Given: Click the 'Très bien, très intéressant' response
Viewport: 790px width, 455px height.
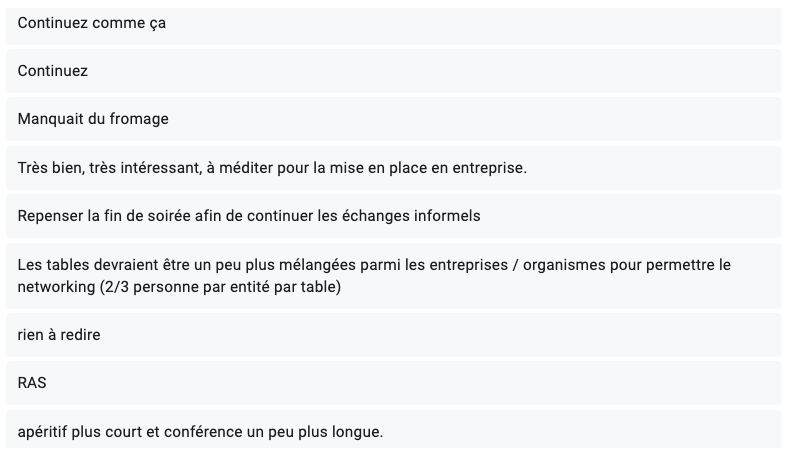Looking at the screenshot, I should [x=394, y=168].
